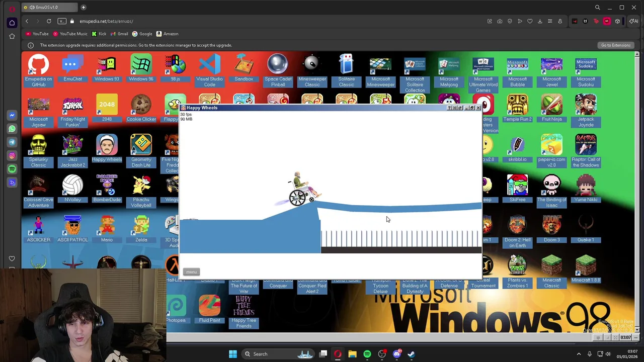Launch Cookie Clicker desktop icon
The image size is (644, 362).
pyautogui.click(x=141, y=108)
